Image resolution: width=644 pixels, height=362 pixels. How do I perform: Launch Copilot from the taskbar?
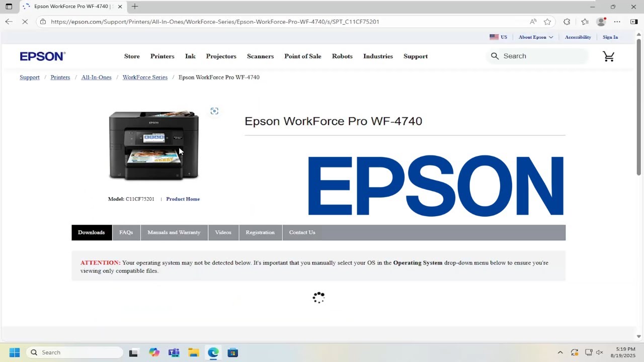(154, 352)
